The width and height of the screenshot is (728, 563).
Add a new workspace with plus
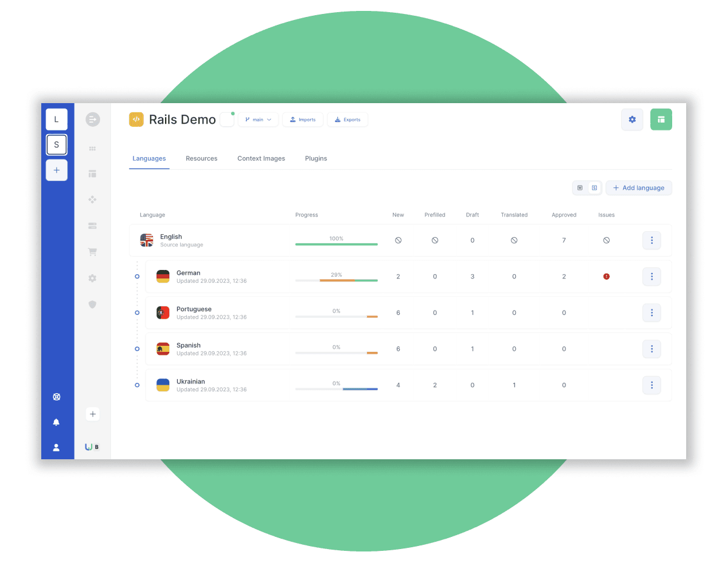click(56, 170)
